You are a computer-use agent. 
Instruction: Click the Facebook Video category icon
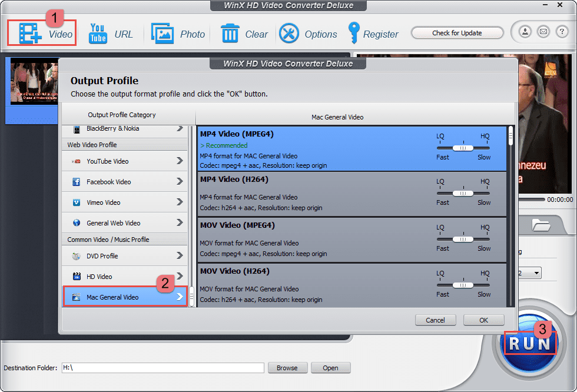(x=76, y=182)
